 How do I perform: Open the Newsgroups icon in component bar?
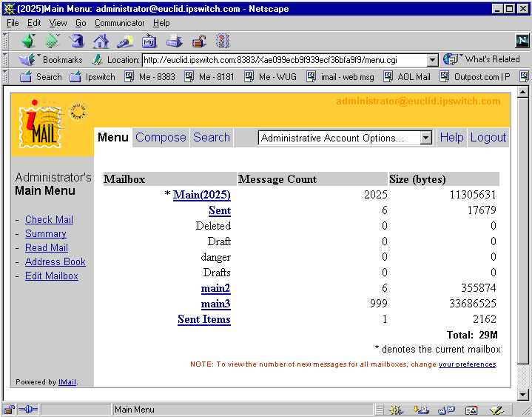446,410
